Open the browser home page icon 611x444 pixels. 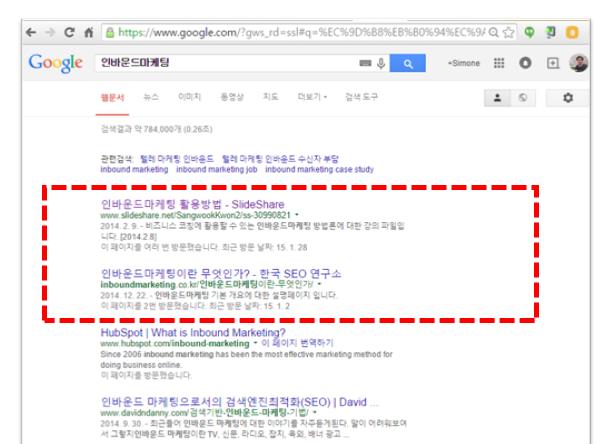[89, 32]
